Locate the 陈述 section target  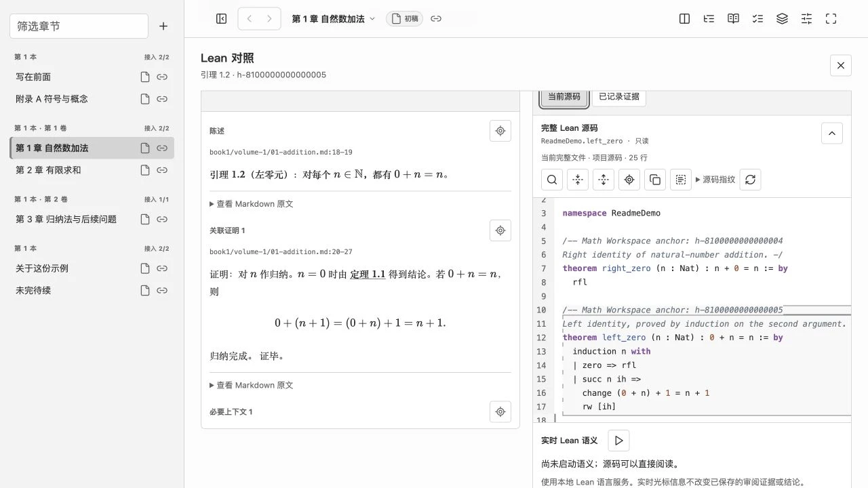(x=500, y=131)
